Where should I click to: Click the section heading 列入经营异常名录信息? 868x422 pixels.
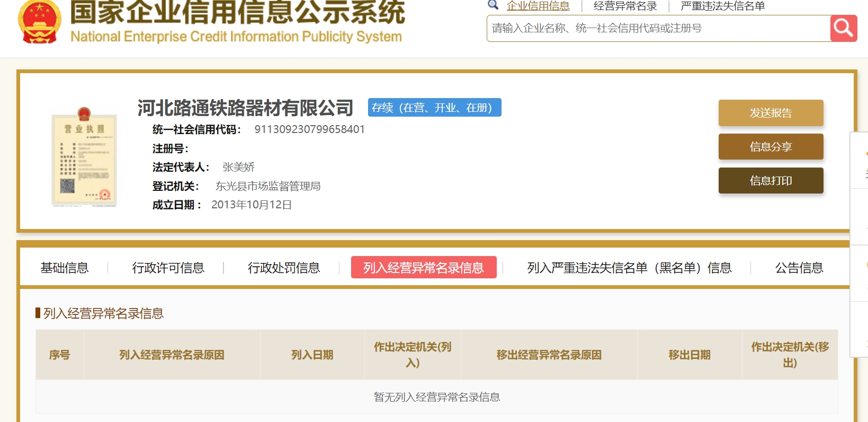[x=103, y=313]
